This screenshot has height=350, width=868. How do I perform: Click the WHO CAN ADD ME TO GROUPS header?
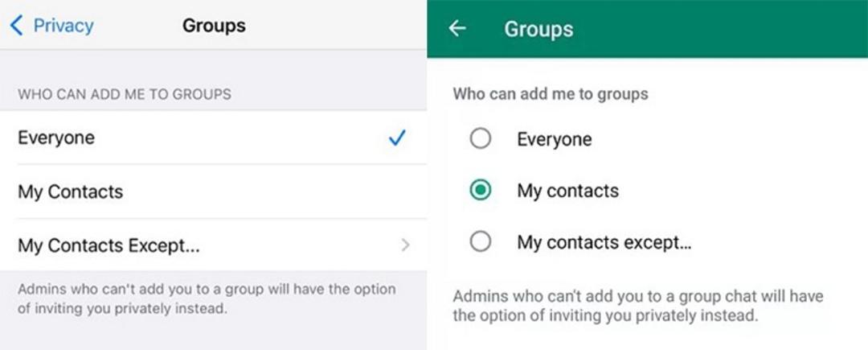pos(125,94)
